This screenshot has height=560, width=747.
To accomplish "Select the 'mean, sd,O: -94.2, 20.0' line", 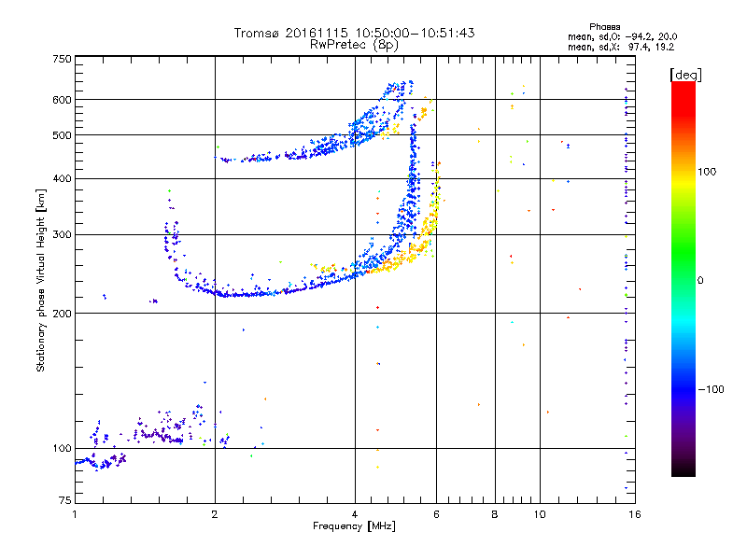I will click(622, 36).
